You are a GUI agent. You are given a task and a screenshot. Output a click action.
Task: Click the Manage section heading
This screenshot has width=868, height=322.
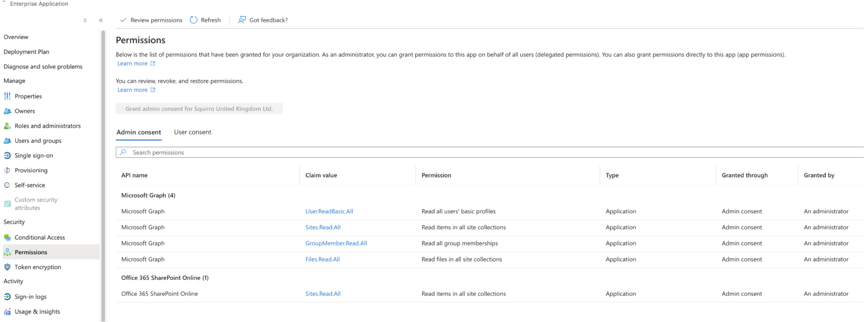[x=15, y=81]
